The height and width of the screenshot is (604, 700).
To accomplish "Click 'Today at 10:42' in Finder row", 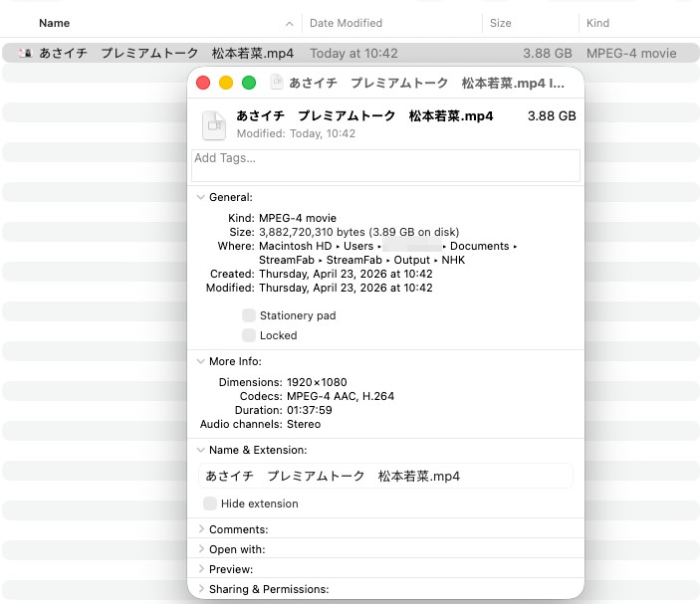I will pos(353,53).
